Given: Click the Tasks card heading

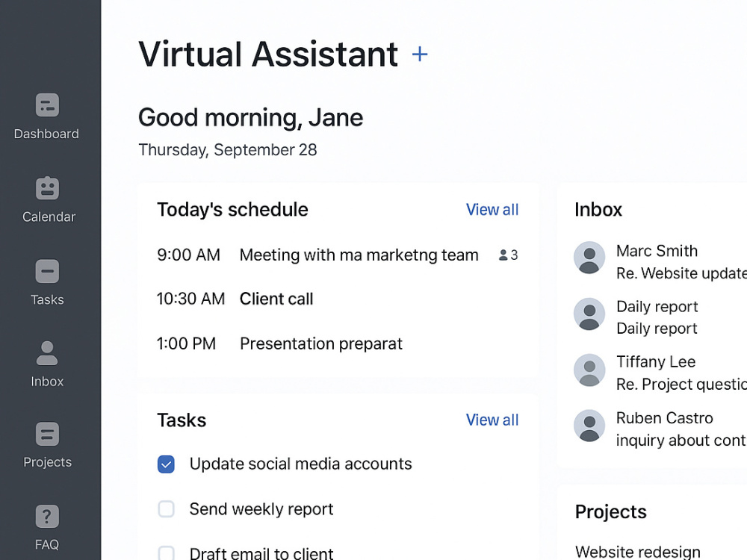Looking at the screenshot, I should 182,420.
